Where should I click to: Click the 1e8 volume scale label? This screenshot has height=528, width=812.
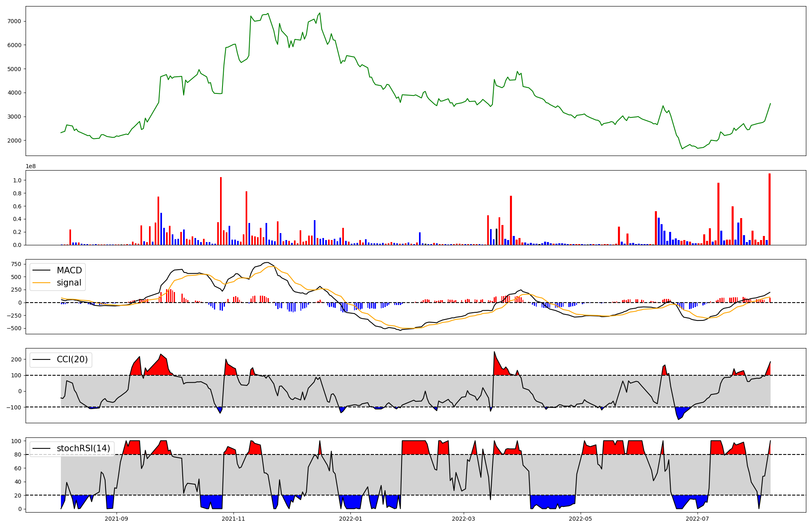[31, 166]
